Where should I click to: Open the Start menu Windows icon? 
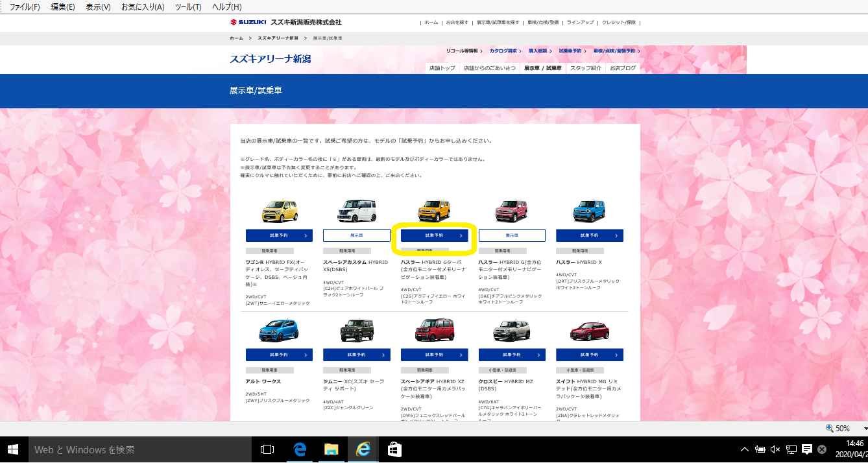coord(14,449)
